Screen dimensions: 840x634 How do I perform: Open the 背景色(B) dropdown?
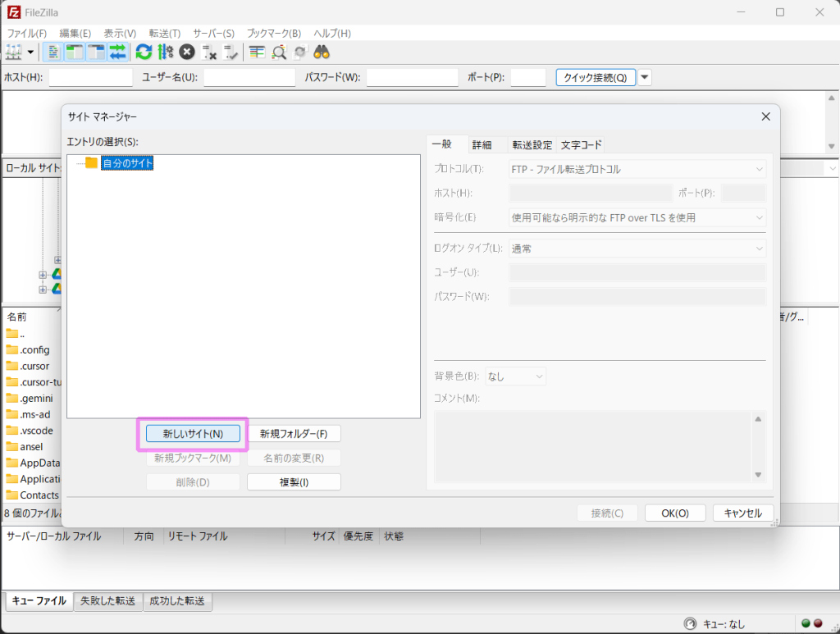pyautogui.click(x=515, y=376)
